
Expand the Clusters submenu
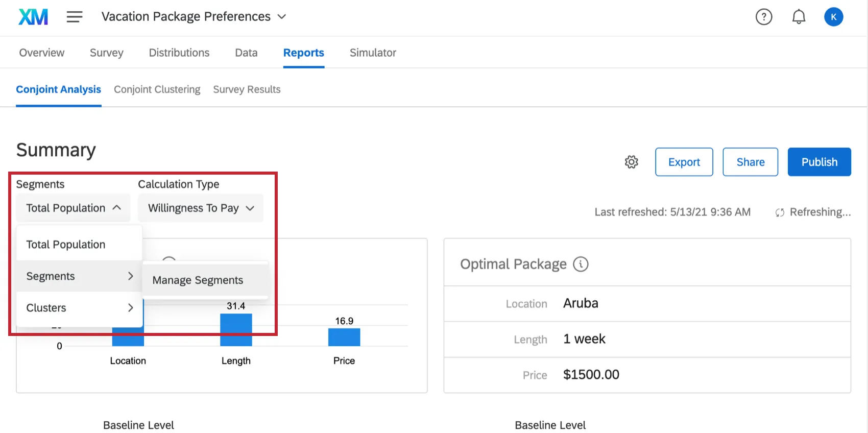point(79,308)
